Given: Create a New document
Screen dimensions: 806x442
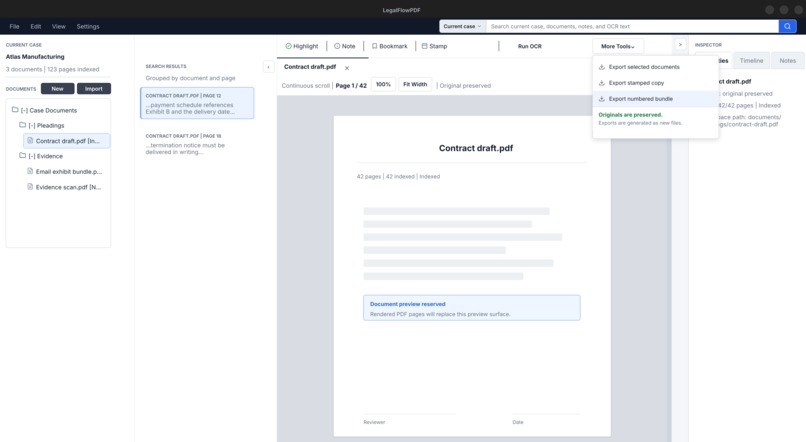Looking at the screenshot, I should (58, 88).
